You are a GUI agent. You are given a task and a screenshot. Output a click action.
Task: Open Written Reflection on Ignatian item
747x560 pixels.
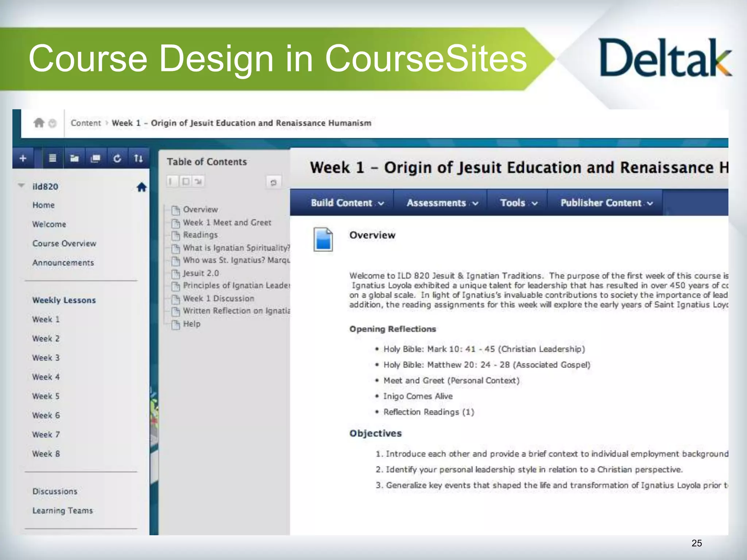point(236,311)
